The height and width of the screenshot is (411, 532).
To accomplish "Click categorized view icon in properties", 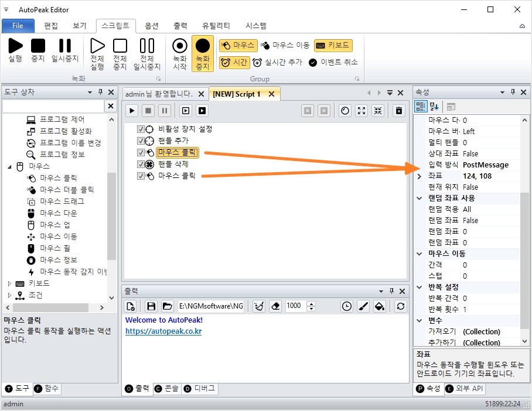I will tap(421, 107).
